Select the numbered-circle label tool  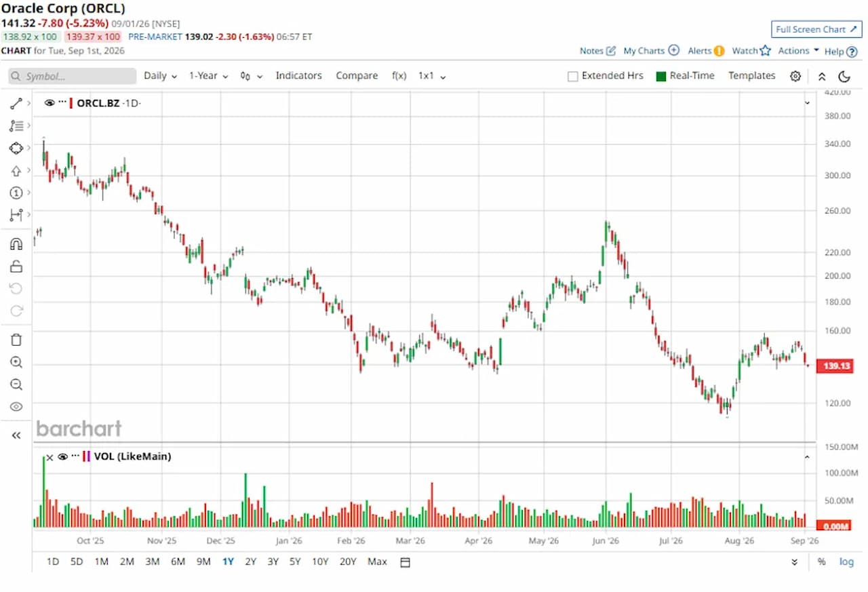16,193
